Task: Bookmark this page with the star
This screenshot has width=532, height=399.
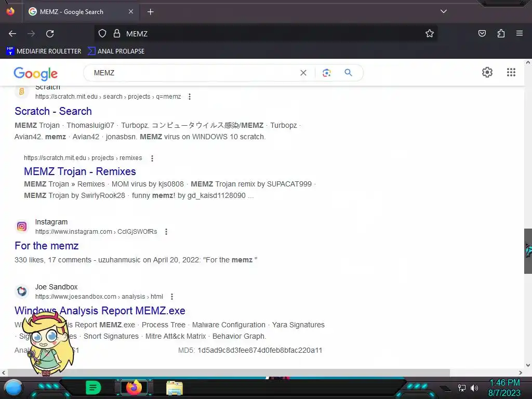Action: (x=430, y=33)
